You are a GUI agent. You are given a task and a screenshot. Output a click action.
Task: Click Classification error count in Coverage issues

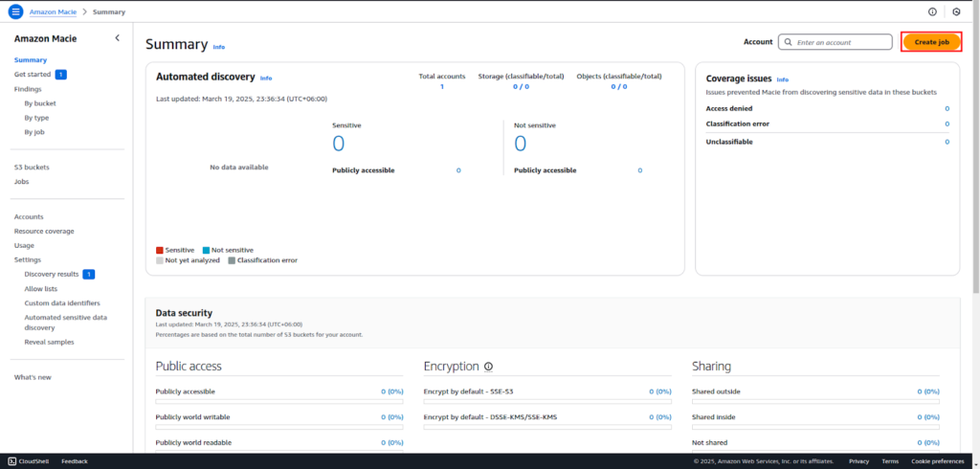947,123
